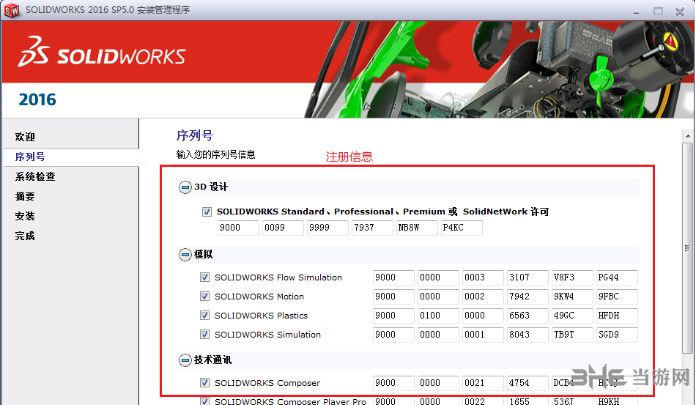This screenshot has height=405, width=695.
Task: Collapse the 模拟 section
Action: 185,255
